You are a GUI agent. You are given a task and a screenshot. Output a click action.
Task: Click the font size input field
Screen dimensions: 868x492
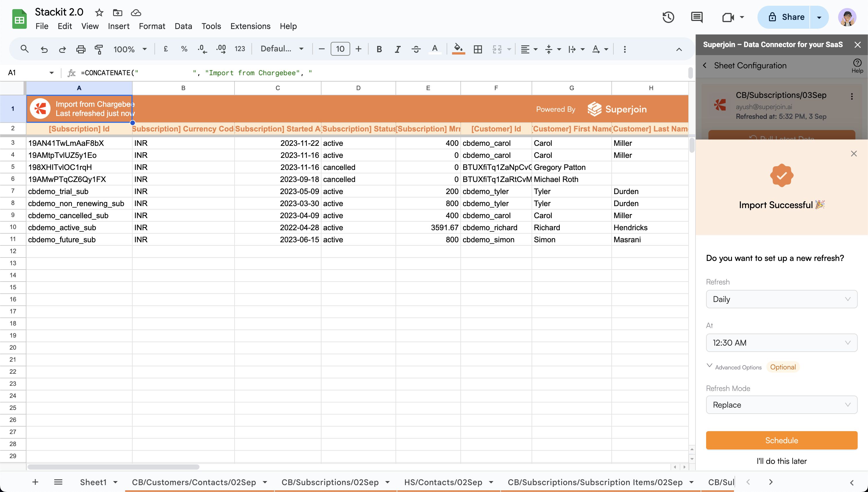(340, 49)
